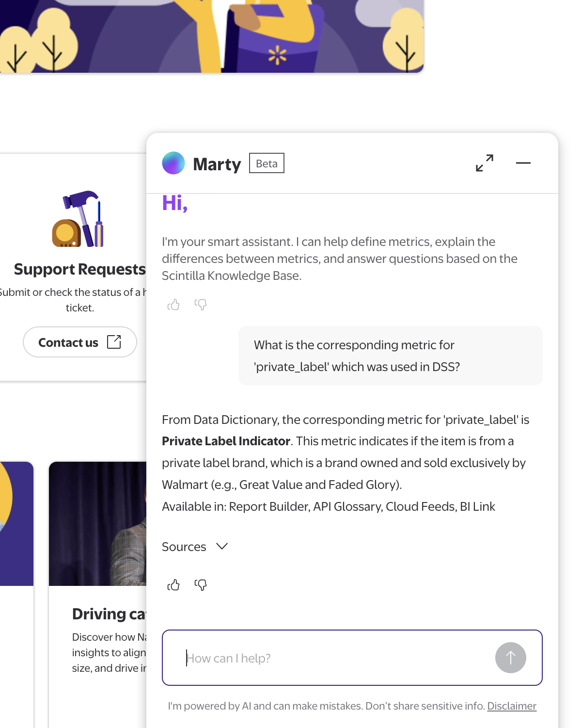
Task: Click the 'Private Label Indicator' bold text
Action: coord(226,441)
